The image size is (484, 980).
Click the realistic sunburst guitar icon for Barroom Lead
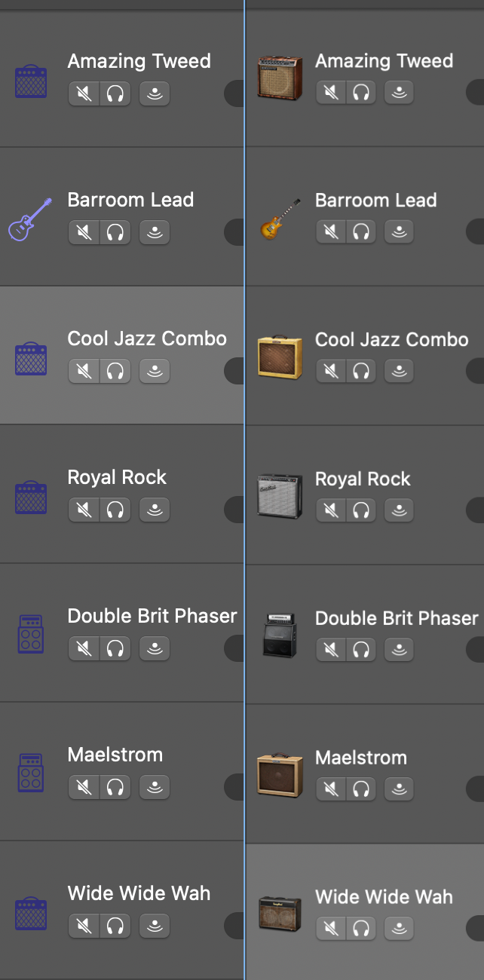(x=280, y=219)
